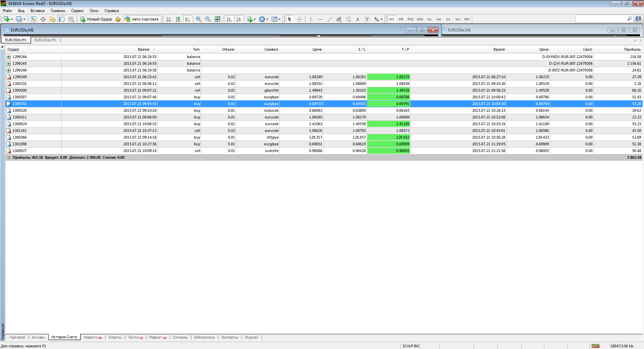Image resolution: width=644 pixels, height=349 pixels.
Task: Select the vertical line drawing tool
Action: [311, 19]
